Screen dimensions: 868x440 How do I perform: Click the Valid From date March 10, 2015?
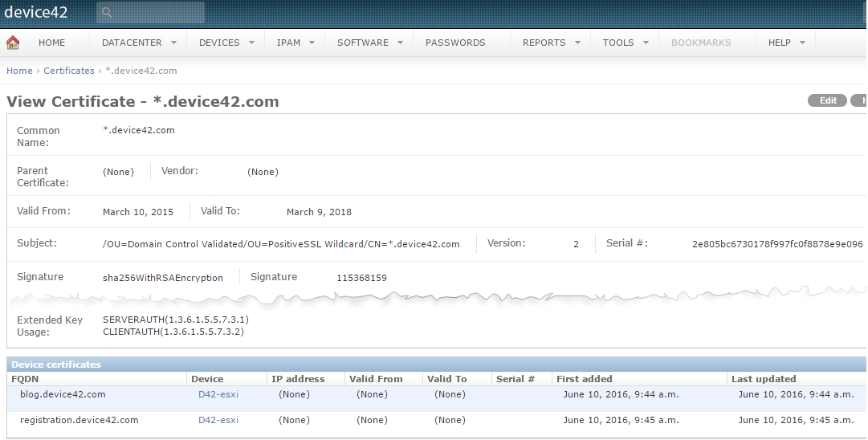click(x=138, y=212)
